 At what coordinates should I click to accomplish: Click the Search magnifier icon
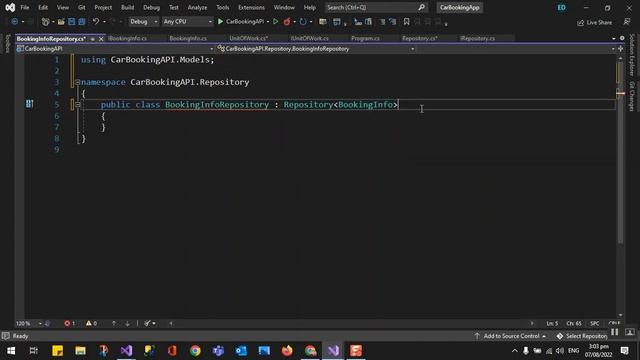[x=421, y=7]
